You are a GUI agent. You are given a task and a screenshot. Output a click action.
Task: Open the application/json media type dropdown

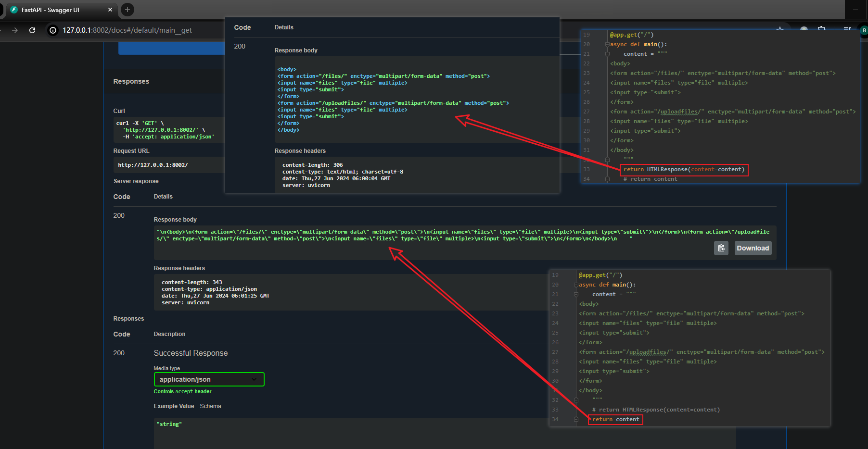point(209,379)
